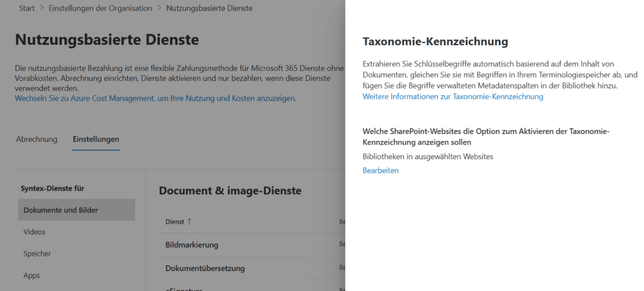Open Einstellungen der Organisation breadcrumb
644x291 pixels.
coord(100,8)
